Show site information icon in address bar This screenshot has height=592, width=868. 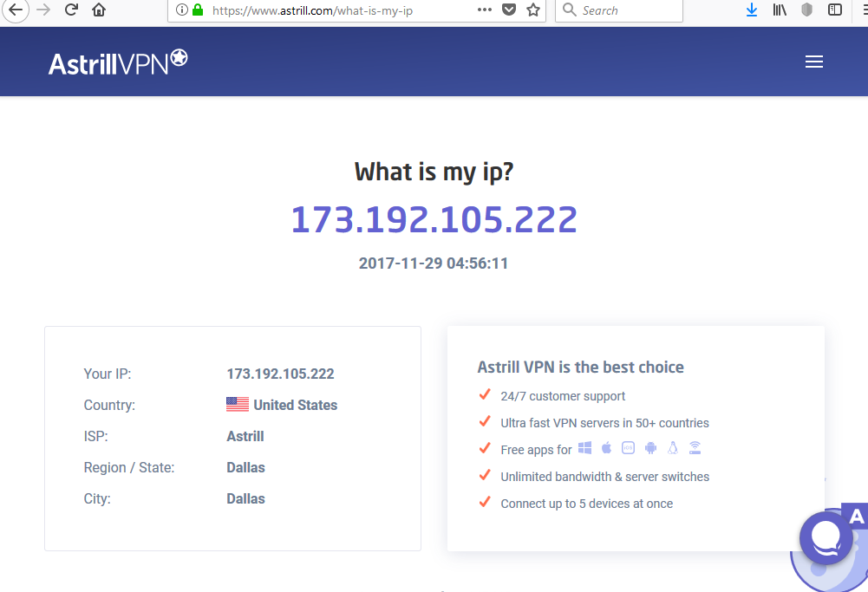point(181,10)
